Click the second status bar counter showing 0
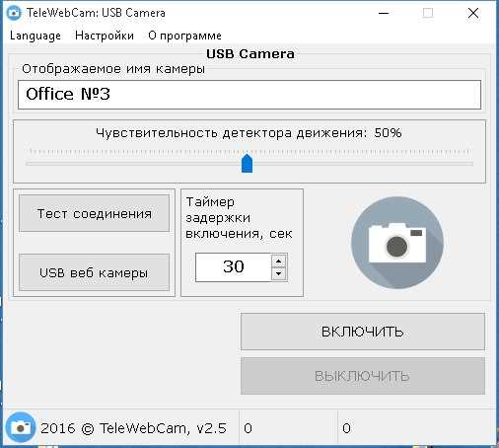Image resolution: width=499 pixels, height=448 pixels. (x=346, y=428)
